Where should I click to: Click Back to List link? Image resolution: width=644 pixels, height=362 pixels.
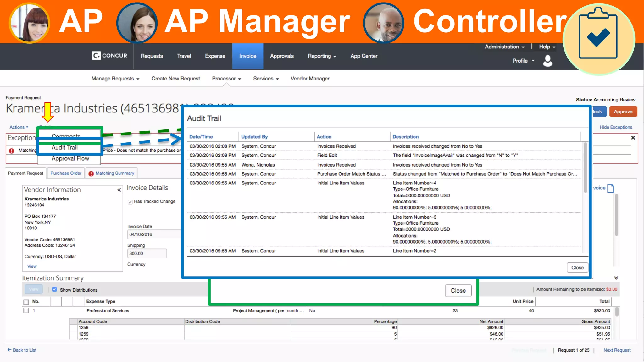point(25,350)
